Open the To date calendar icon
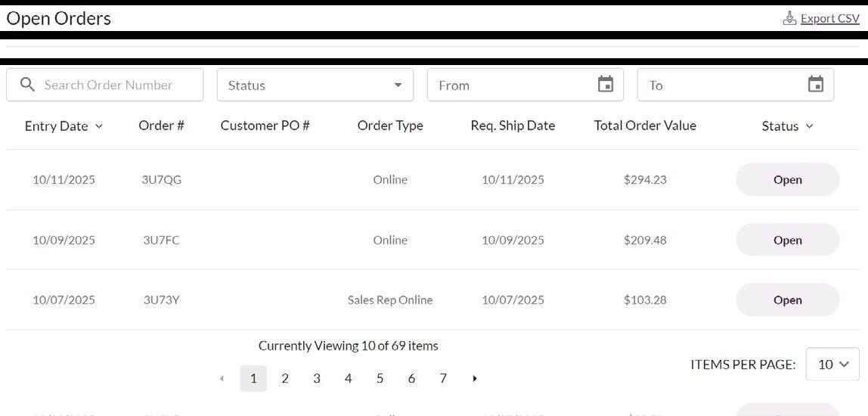This screenshot has width=868, height=416. click(816, 85)
